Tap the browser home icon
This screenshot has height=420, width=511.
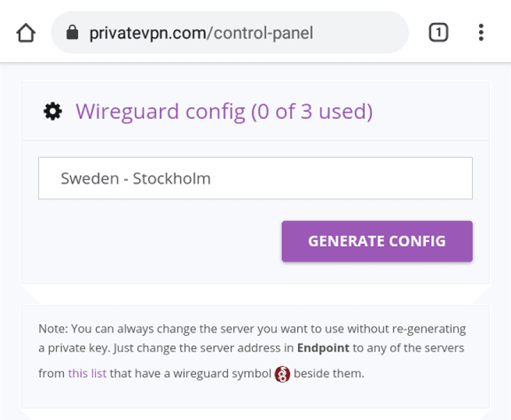[x=26, y=33]
